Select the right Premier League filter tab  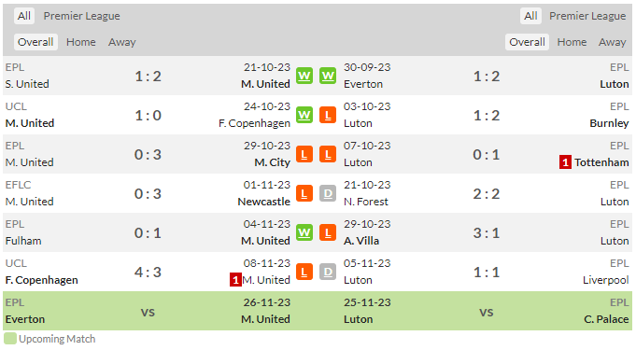click(x=587, y=16)
